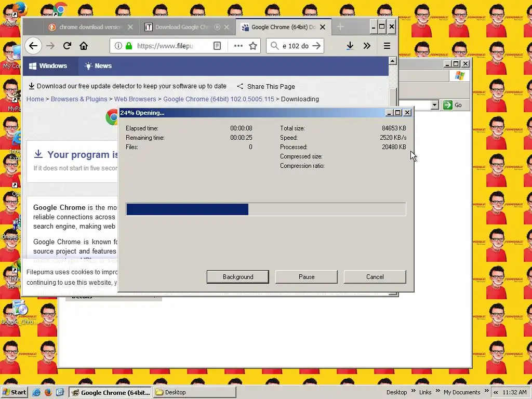Launch Internet Explorer from quick launch
The height and width of the screenshot is (399, 532).
[x=36, y=392]
